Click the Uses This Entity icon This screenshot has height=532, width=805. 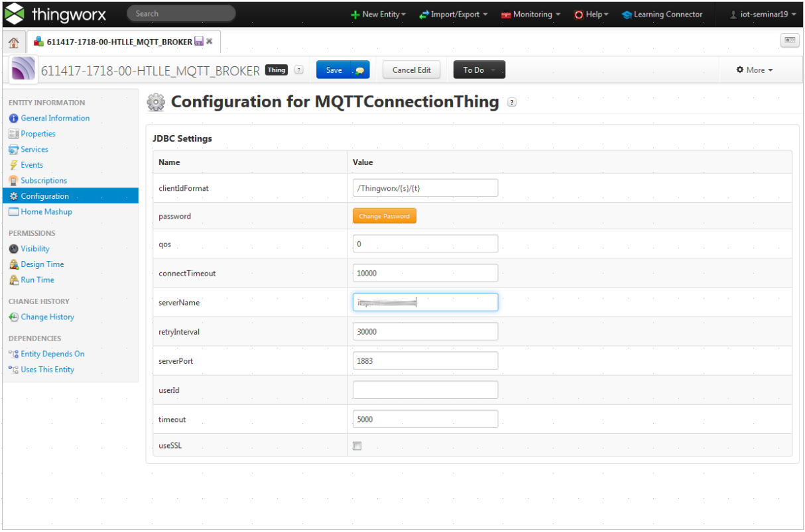(x=13, y=370)
